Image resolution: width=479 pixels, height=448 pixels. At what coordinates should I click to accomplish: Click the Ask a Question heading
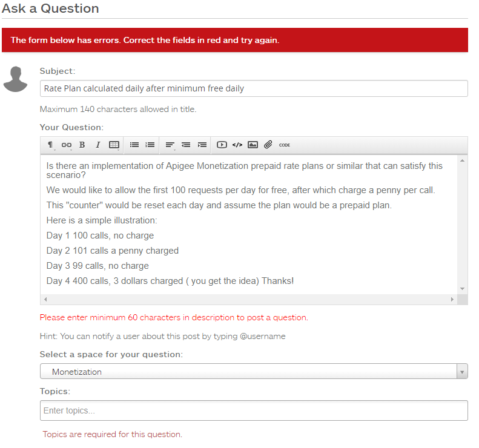[50, 8]
